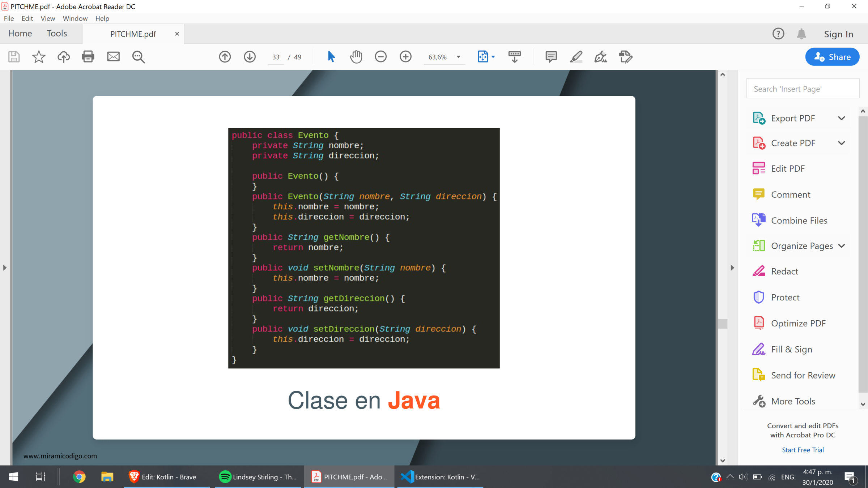The height and width of the screenshot is (488, 868).
Task: Switch to the Tools tab
Action: 57,34
